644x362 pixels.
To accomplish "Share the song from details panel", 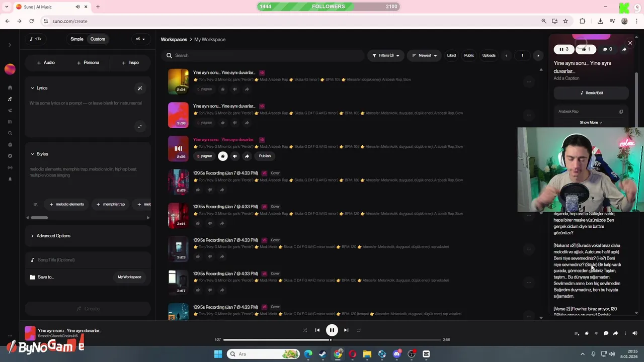I will coord(624,49).
